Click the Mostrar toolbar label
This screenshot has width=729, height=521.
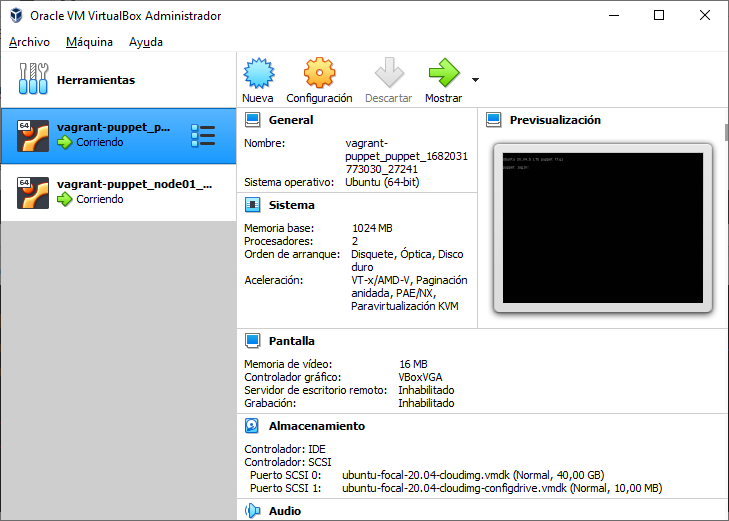(444, 98)
